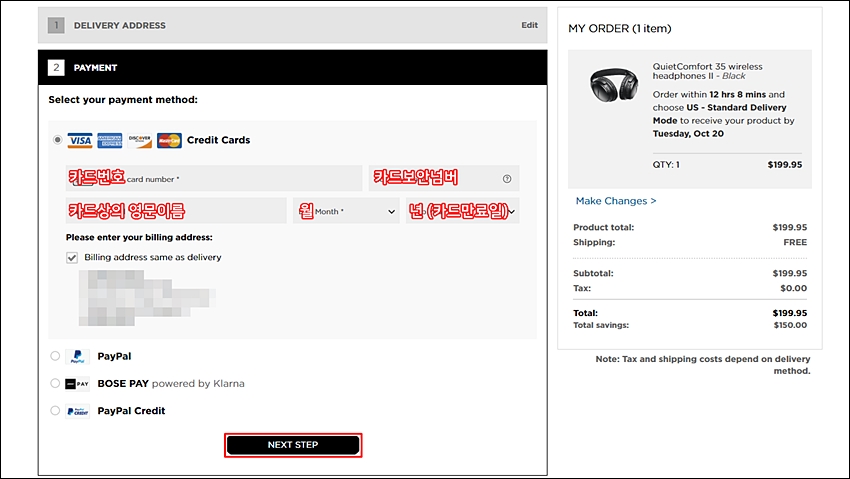
Task: Click the NEXT STEP button
Action: tap(293, 445)
